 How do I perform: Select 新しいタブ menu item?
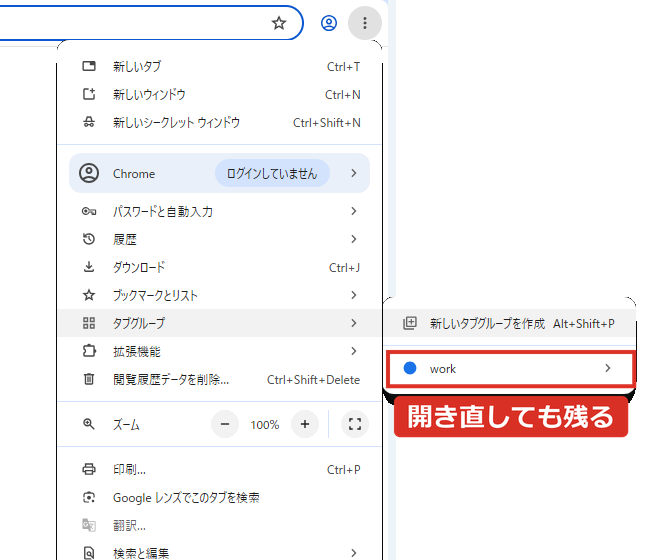click(220, 66)
